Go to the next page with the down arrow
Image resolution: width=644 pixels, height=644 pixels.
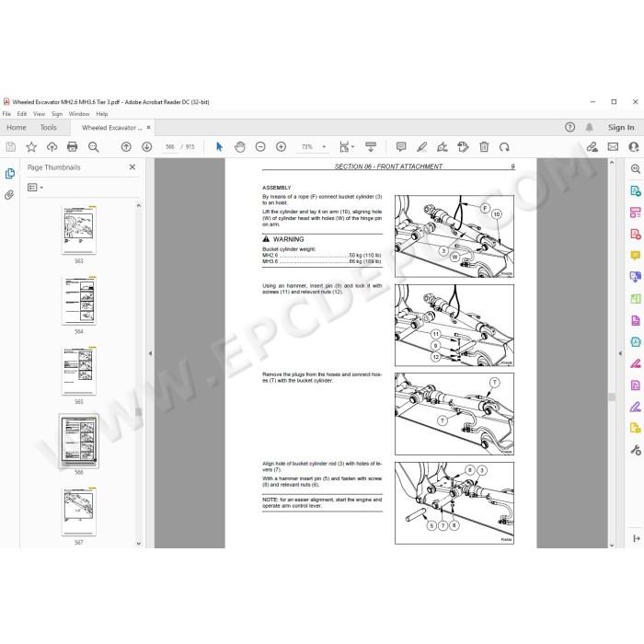click(146, 147)
